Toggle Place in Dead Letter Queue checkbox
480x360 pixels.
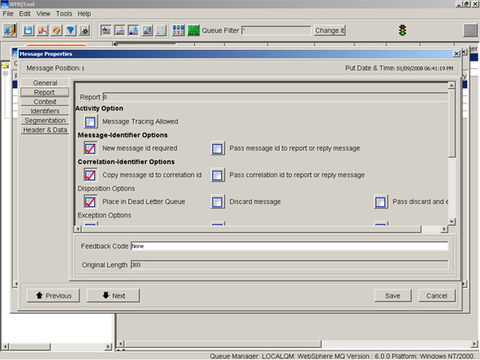pos(90,202)
